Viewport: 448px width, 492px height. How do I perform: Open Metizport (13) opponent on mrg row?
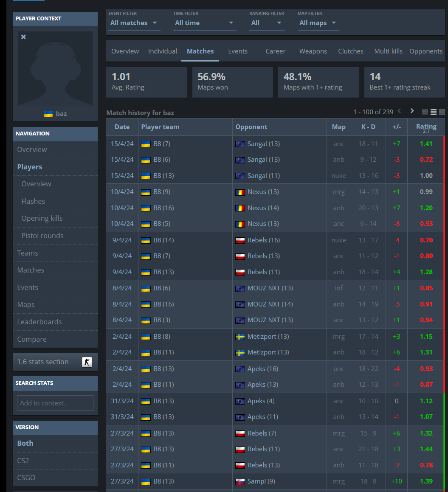coord(268,336)
